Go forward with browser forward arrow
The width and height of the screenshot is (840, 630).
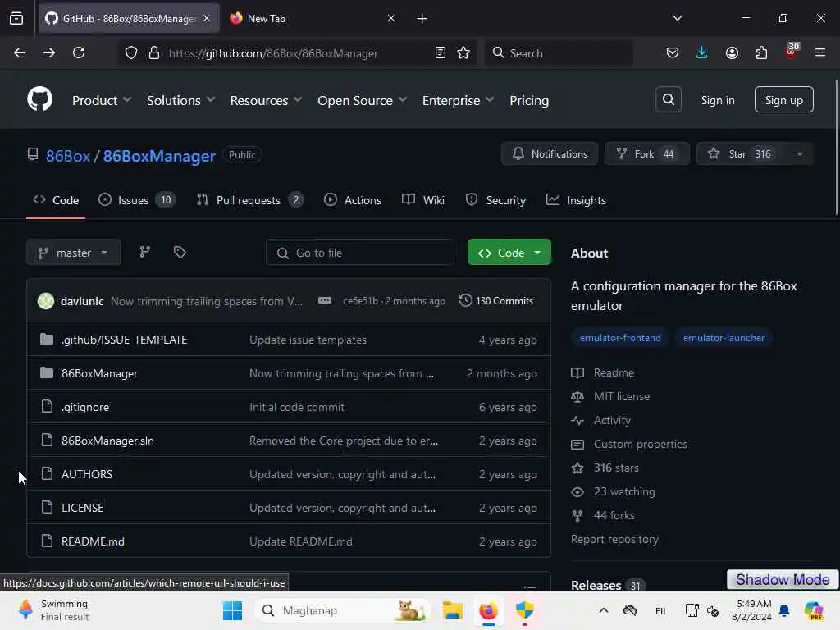48,52
